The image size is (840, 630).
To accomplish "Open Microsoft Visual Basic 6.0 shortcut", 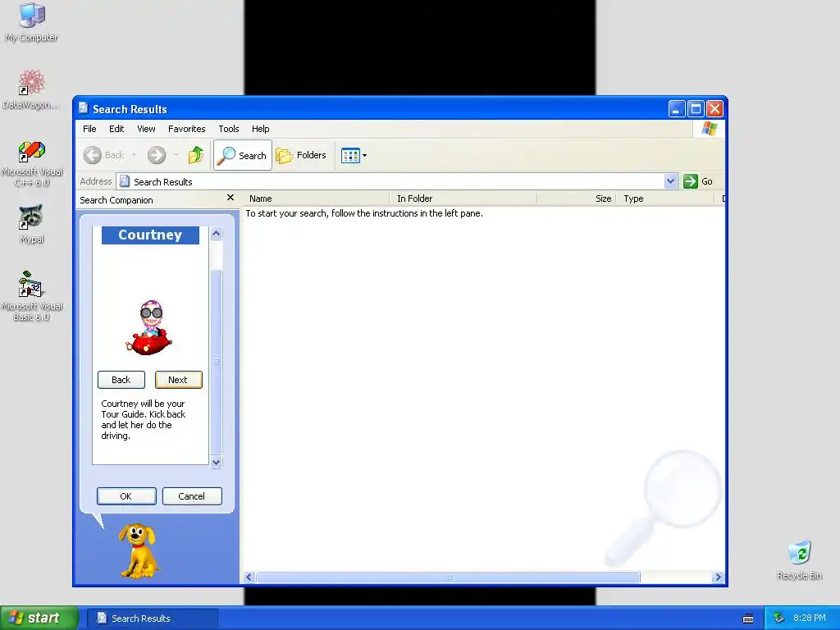I will coord(32,296).
